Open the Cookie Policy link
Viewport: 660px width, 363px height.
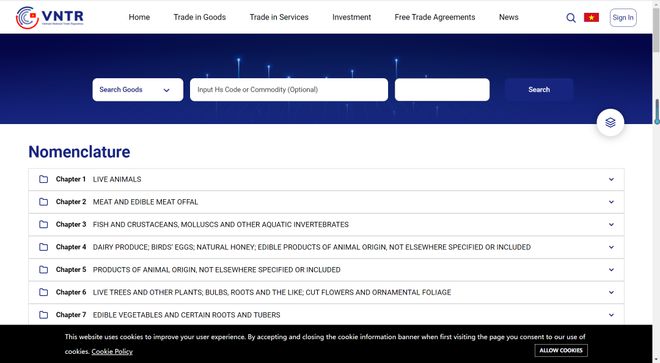pos(112,352)
